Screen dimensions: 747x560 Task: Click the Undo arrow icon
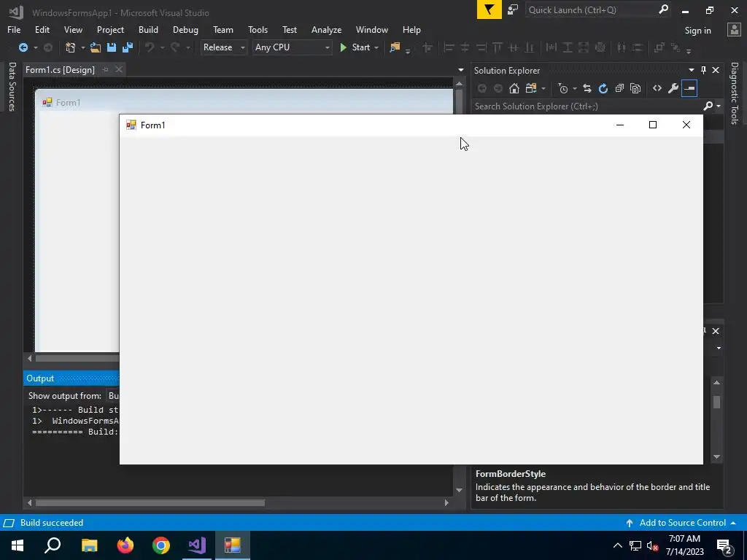pyautogui.click(x=150, y=47)
